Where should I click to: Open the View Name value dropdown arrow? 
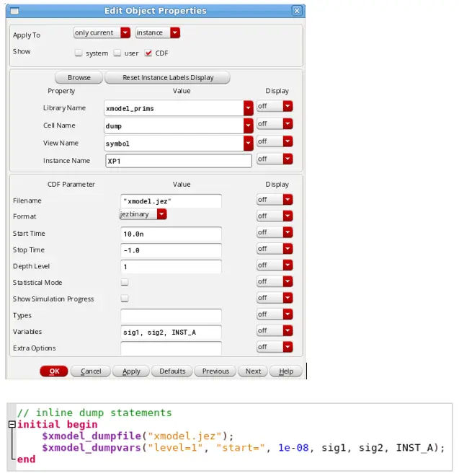248,144
